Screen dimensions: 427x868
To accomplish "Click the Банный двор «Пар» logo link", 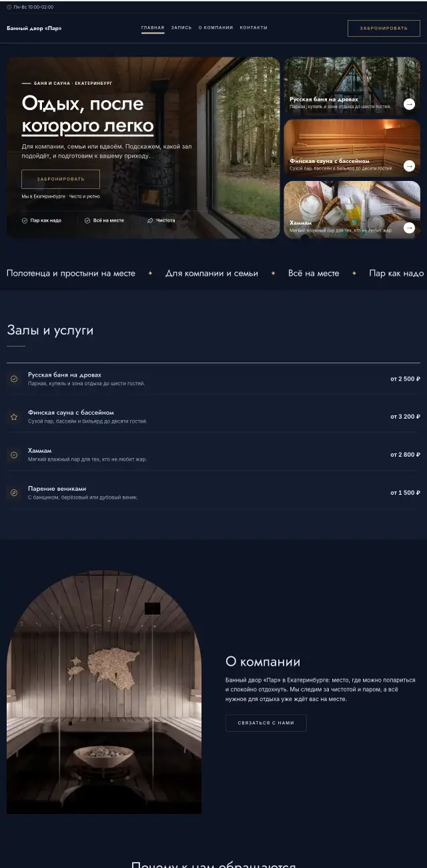I will pyautogui.click(x=34, y=28).
